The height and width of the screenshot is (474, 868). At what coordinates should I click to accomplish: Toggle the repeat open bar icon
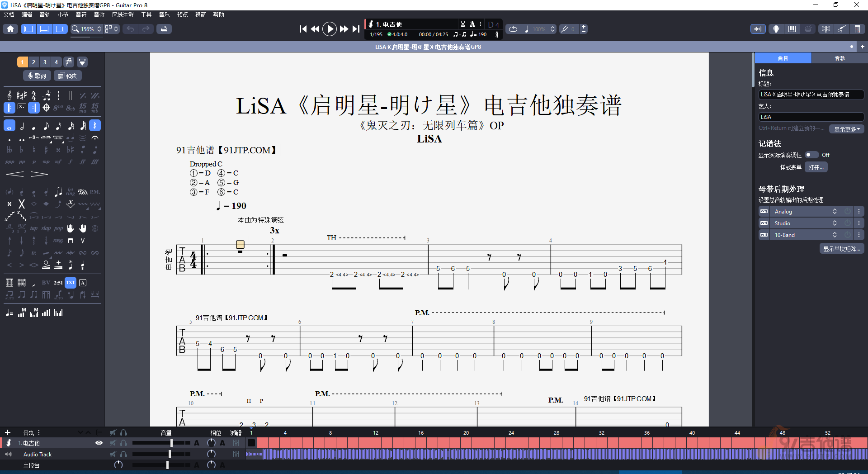pyautogui.click(x=9, y=108)
